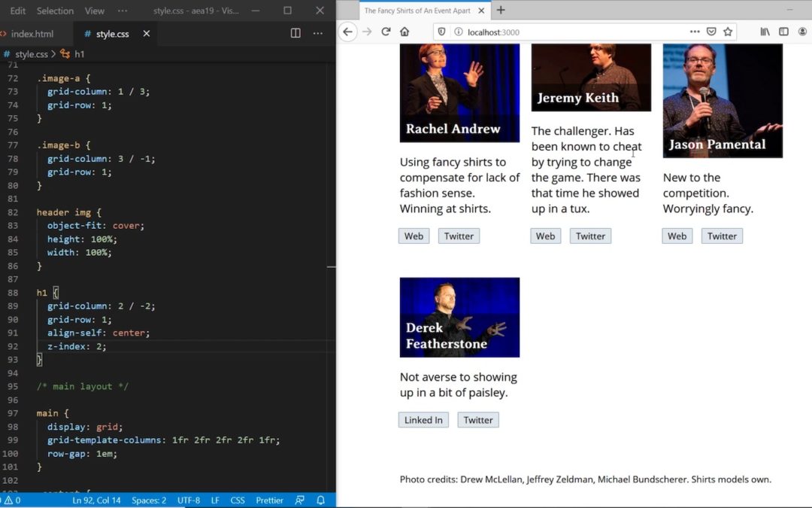Click the object-fit: cover line
Viewport: 812px width, 508px height.
[95, 226]
